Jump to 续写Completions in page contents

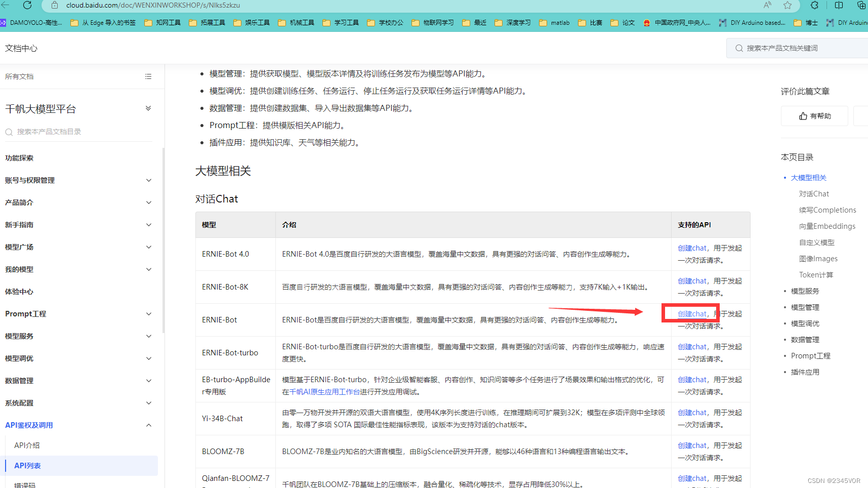tap(828, 210)
